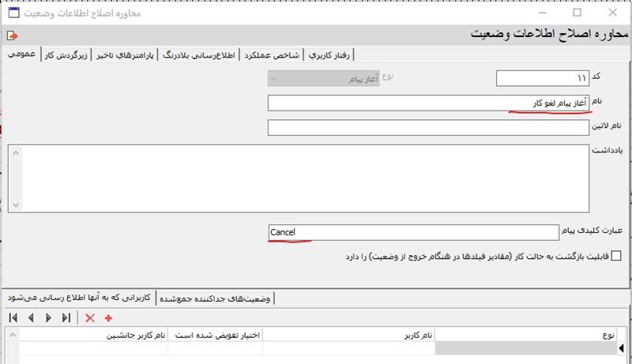
Task: Click the نام لاتین text field
Action: (x=429, y=128)
